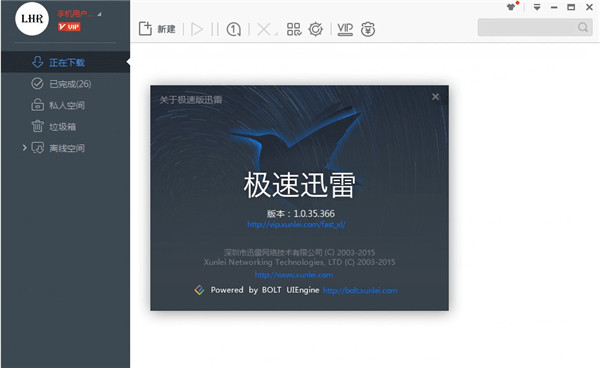Open the main menu dropdown in the title bar

tap(537, 7)
